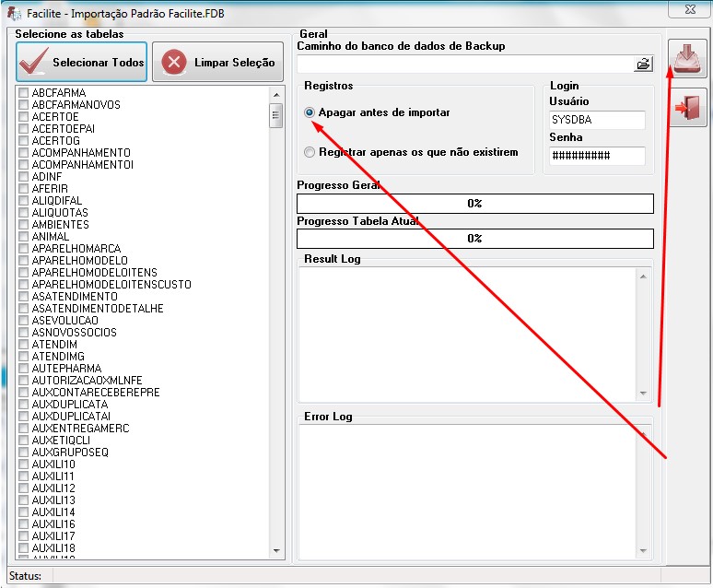Check the ACOMPANHAMENTOI table checkbox
713x588 pixels.
point(23,165)
